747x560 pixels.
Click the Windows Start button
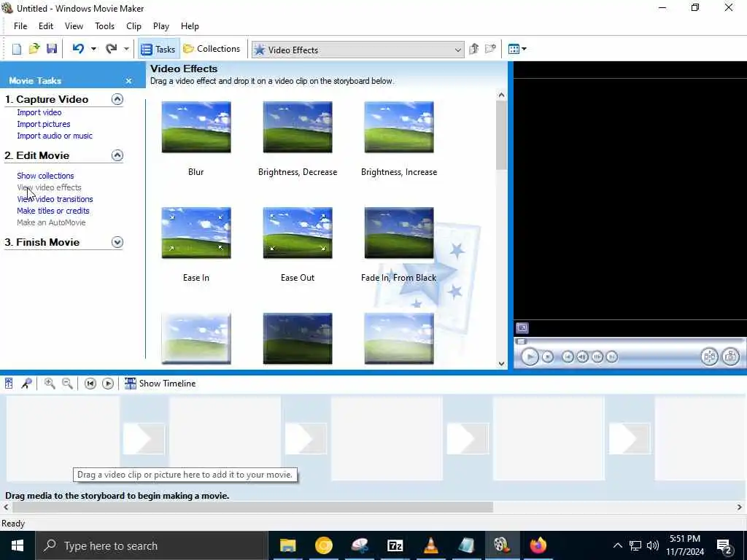[18, 545]
